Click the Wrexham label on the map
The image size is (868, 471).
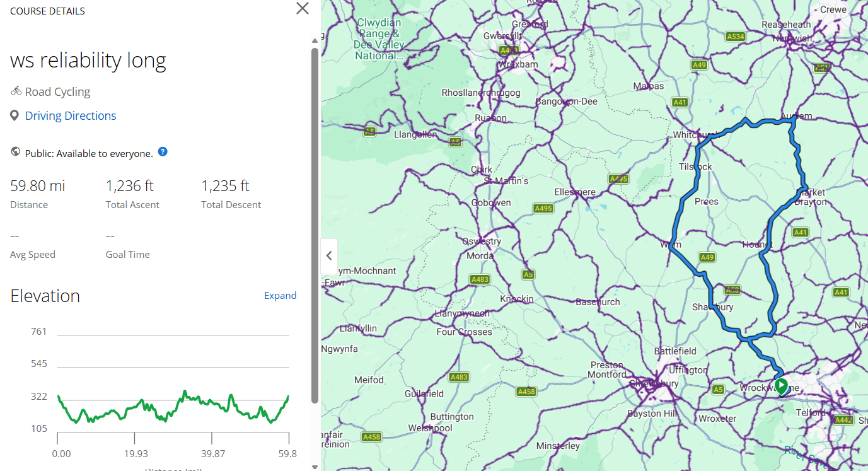tap(518, 64)
